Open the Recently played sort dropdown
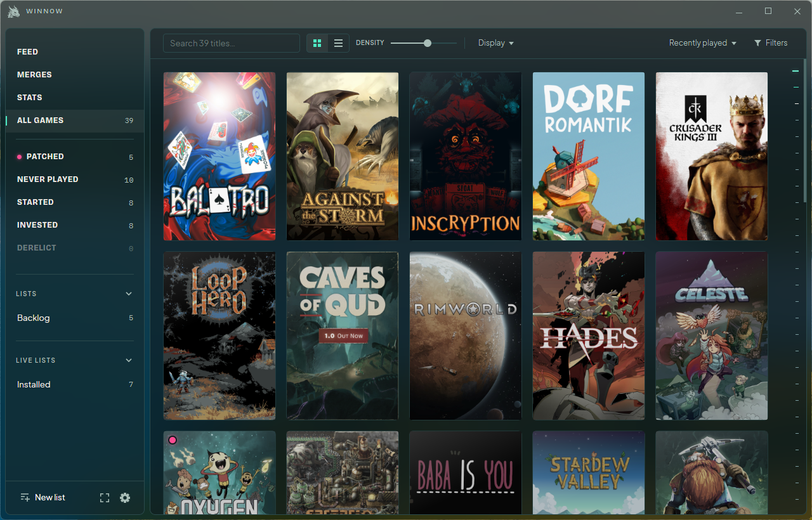This screenshot has height=520, width=812. pos(703,43)
